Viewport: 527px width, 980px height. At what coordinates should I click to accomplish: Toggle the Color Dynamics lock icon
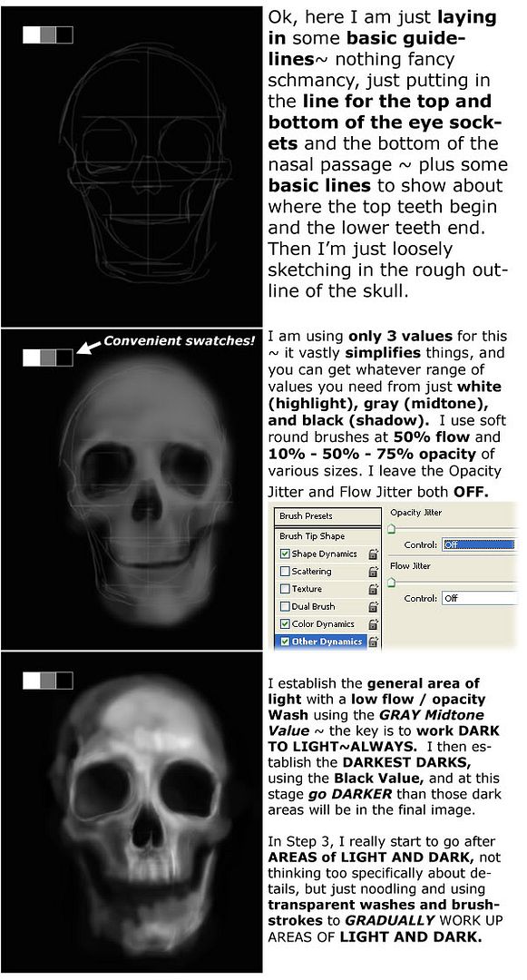coord(374,623)
